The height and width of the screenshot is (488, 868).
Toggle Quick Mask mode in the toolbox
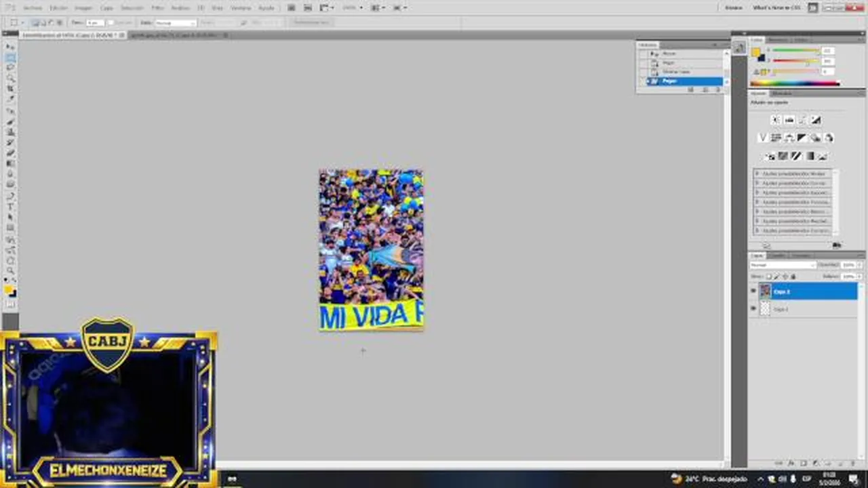(10, 305)
